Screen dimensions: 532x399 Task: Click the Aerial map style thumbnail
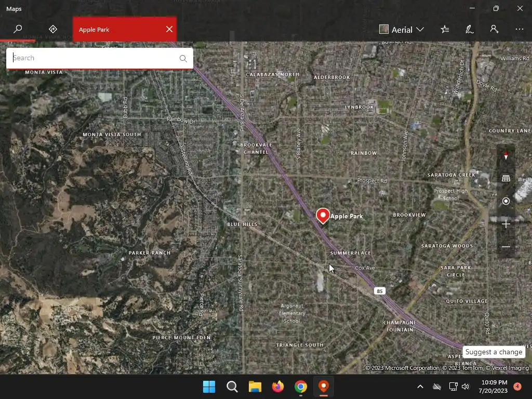pyautogui.click(x=384, y=29)
